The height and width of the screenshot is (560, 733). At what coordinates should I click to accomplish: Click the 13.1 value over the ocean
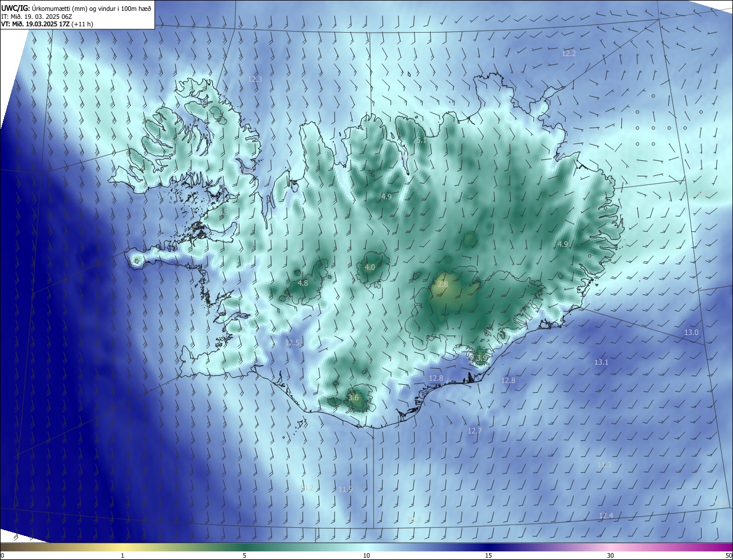click(601, 362)
